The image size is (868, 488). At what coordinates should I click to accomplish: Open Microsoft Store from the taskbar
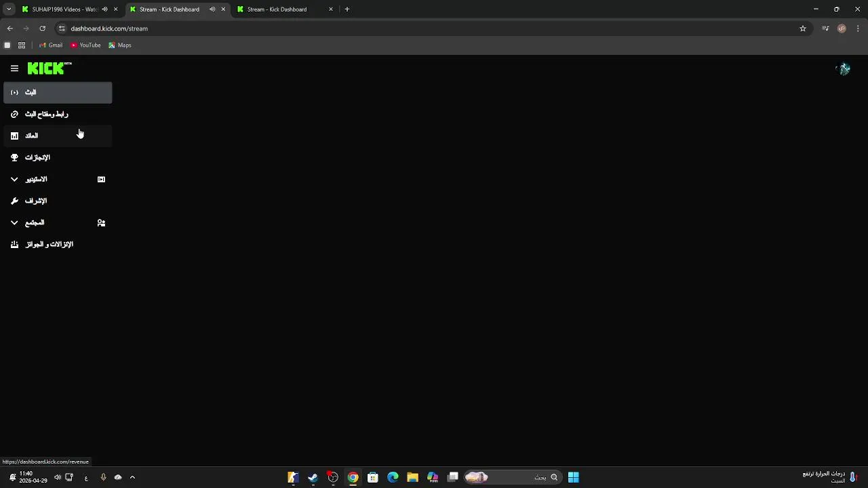tap(372, 477)
